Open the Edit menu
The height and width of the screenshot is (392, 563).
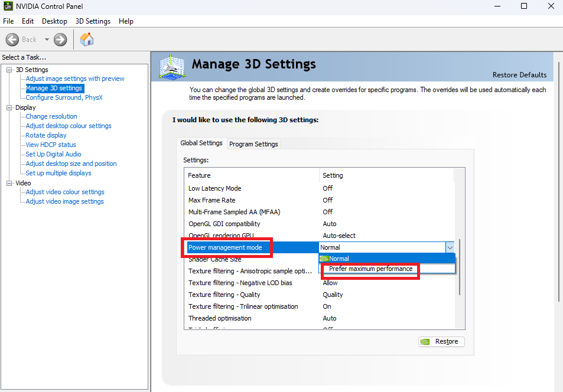[28, 21]
